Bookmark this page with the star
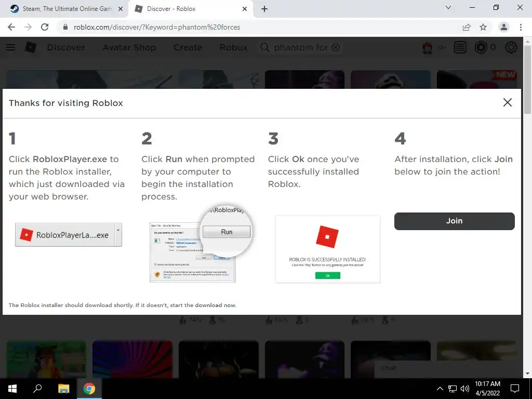 483,27
